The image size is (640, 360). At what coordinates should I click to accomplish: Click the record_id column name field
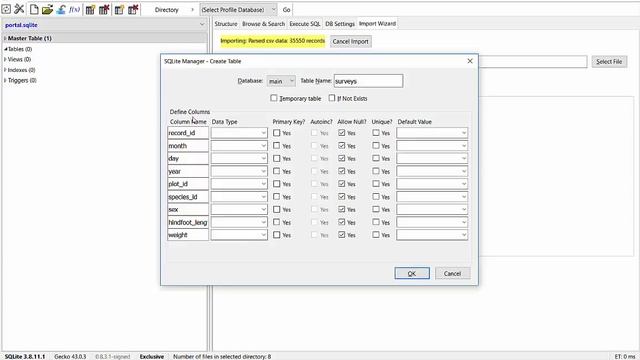coord(188,133)
